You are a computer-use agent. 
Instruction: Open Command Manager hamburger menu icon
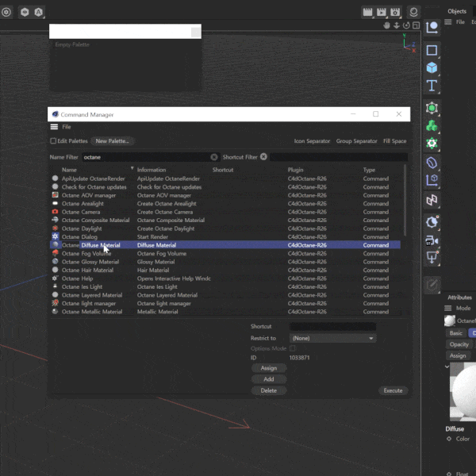click(54, 127)
